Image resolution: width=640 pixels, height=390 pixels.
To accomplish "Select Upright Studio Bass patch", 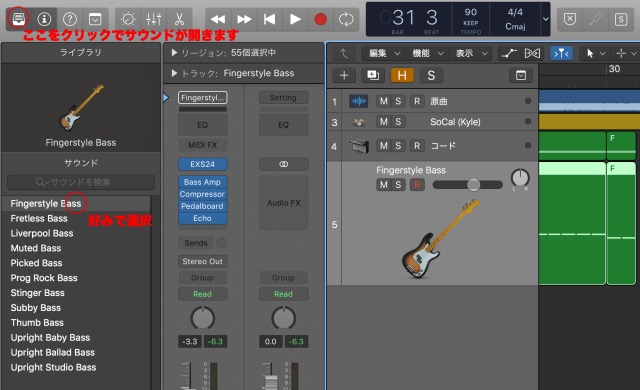I will coord(53,367).
